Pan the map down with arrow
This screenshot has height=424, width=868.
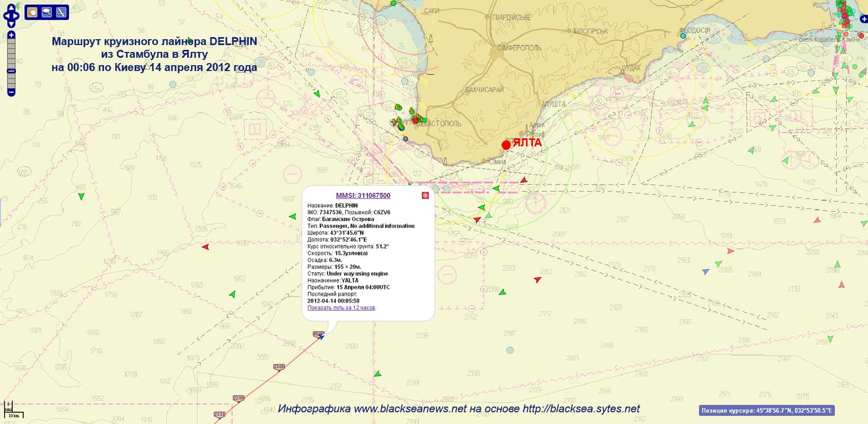(11, 24)
